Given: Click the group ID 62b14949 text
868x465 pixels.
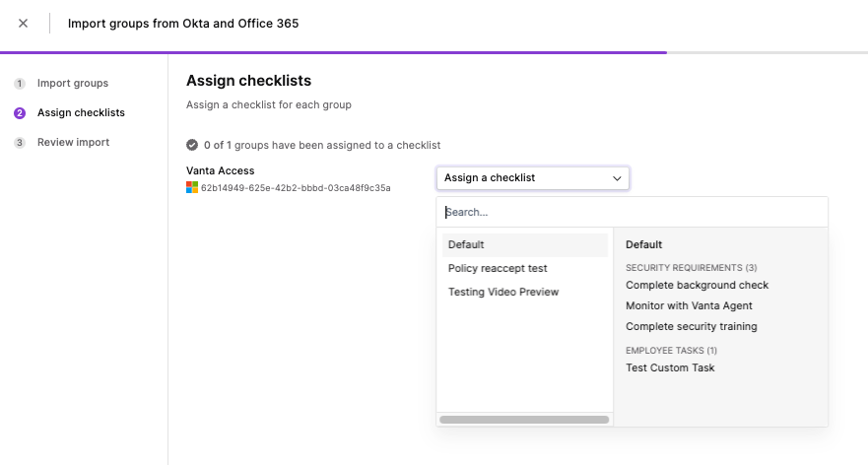Looking at the screenshot, I should (296, 188).
